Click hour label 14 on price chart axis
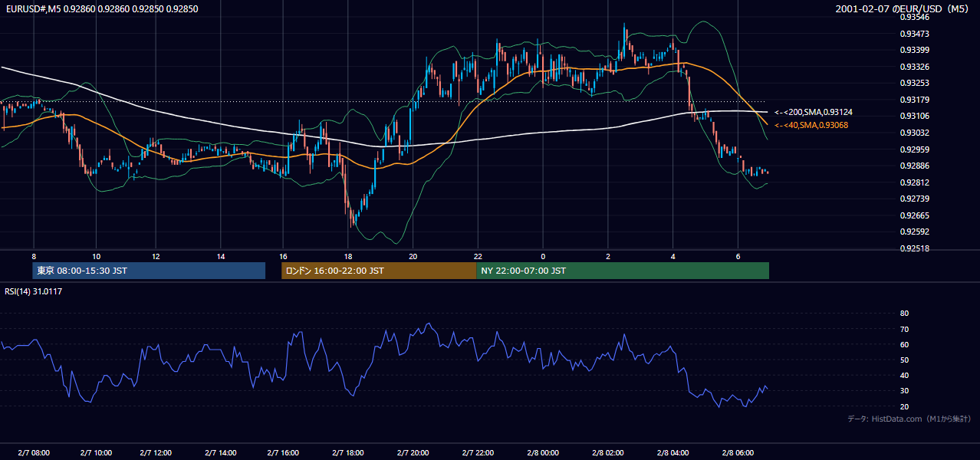The image size is (980, 460). coord(221,256)
